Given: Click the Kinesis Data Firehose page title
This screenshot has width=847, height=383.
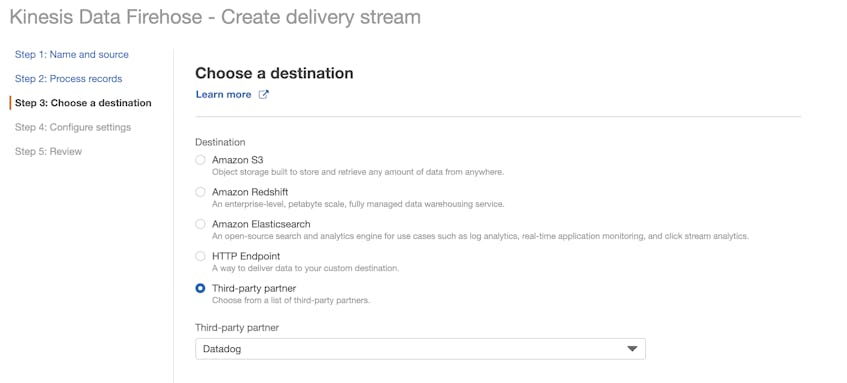Looking at the screenshot, I should click(x=215, y=17).
